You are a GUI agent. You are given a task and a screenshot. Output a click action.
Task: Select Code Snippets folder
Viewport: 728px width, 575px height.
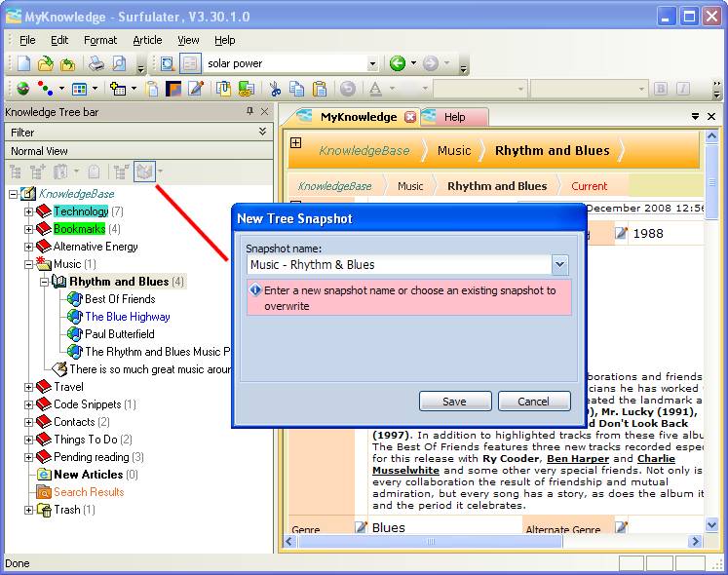pos(88,404)
